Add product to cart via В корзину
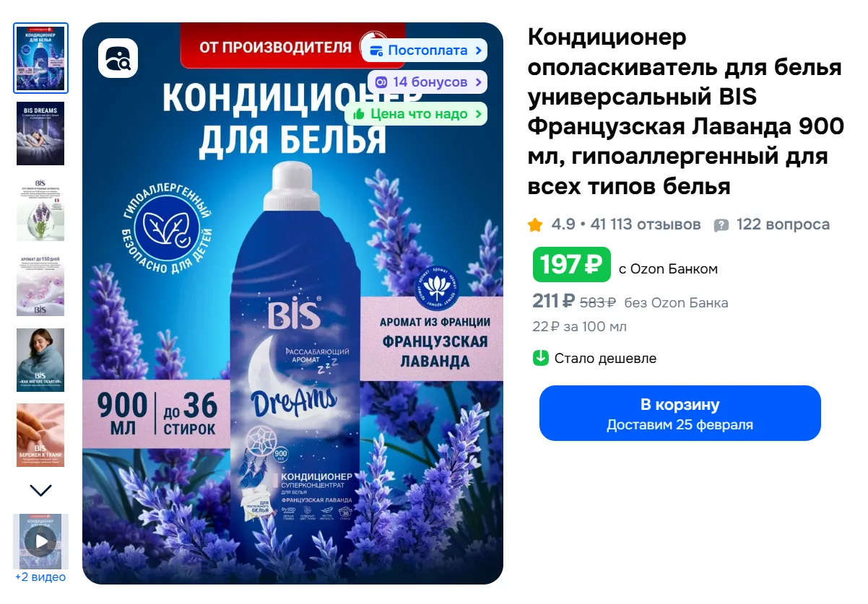The height and width of the screenshot is (604, 868). [680, 413]
